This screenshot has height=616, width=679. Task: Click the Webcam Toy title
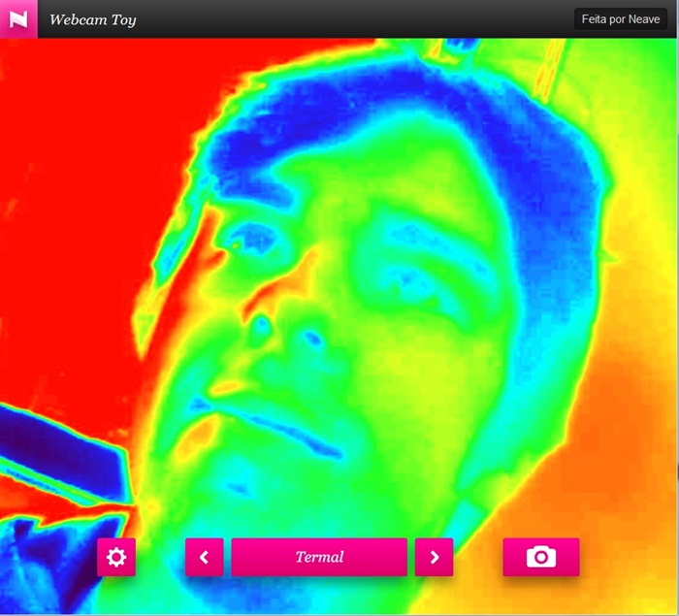tap(93, 19)
